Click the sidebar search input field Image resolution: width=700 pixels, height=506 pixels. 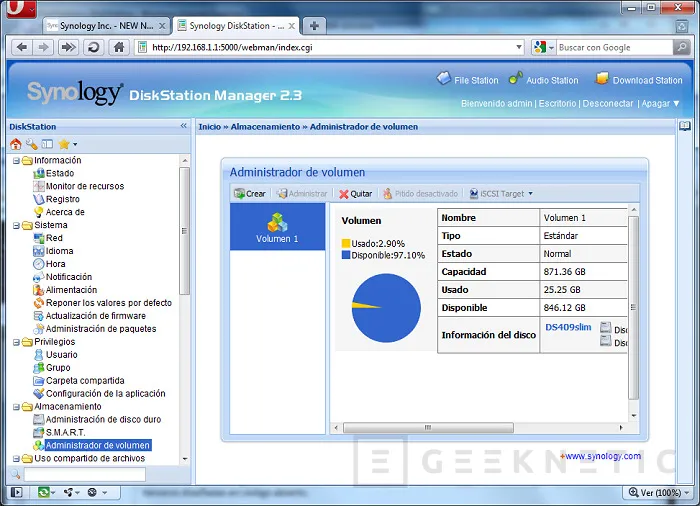[x=85, y=474]
